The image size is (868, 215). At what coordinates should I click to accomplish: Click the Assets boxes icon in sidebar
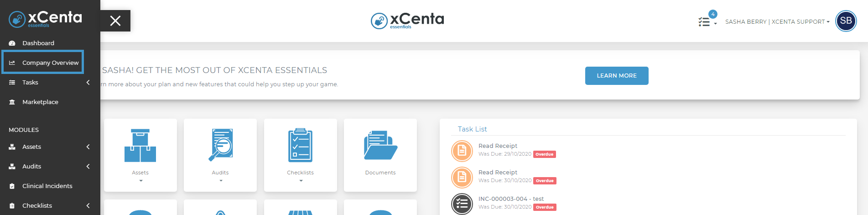pyautogui.click(x=12, y=147)
